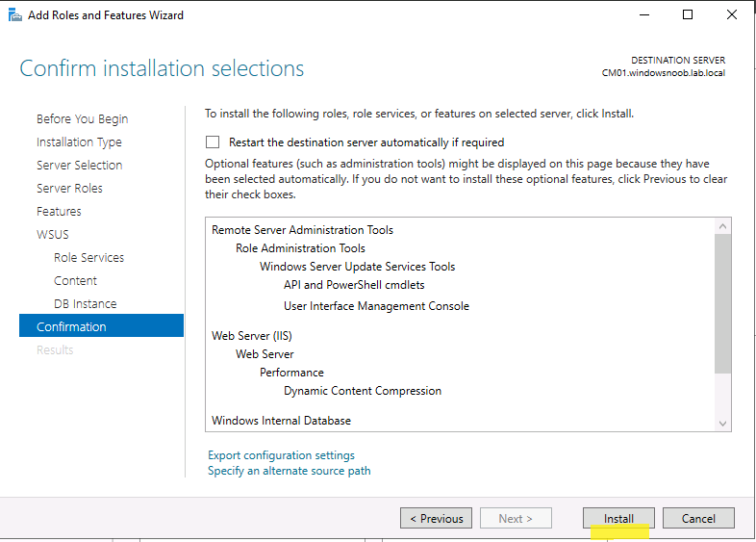Open the Role Services sub-step
Viewport: 756px width, 542px height.
[x=89, y=258]
